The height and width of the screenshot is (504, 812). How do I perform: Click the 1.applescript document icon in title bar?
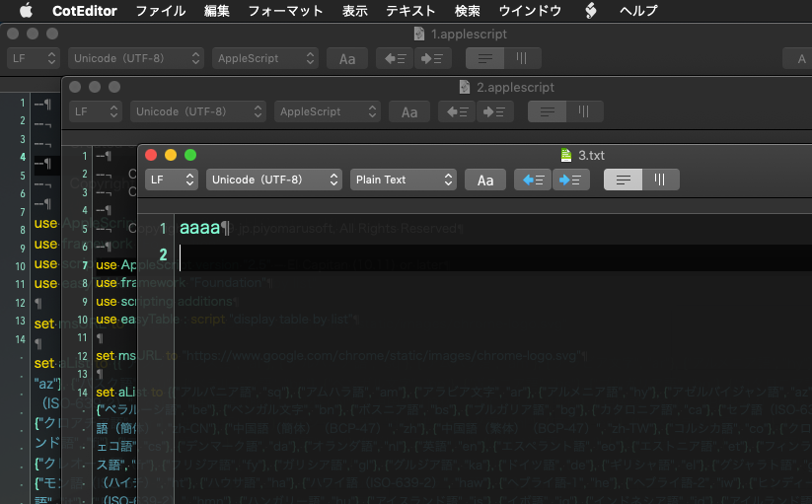[x=419, y=34]
